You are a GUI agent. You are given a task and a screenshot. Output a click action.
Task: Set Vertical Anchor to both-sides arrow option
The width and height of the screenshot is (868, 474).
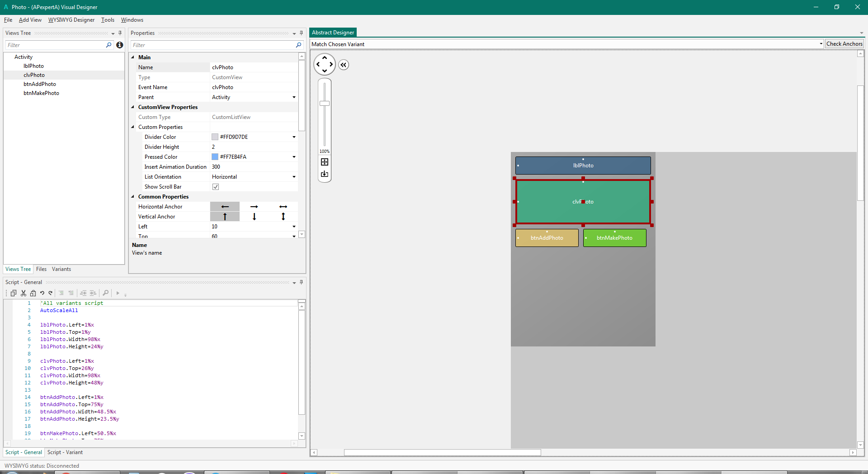tap(283, 217)
